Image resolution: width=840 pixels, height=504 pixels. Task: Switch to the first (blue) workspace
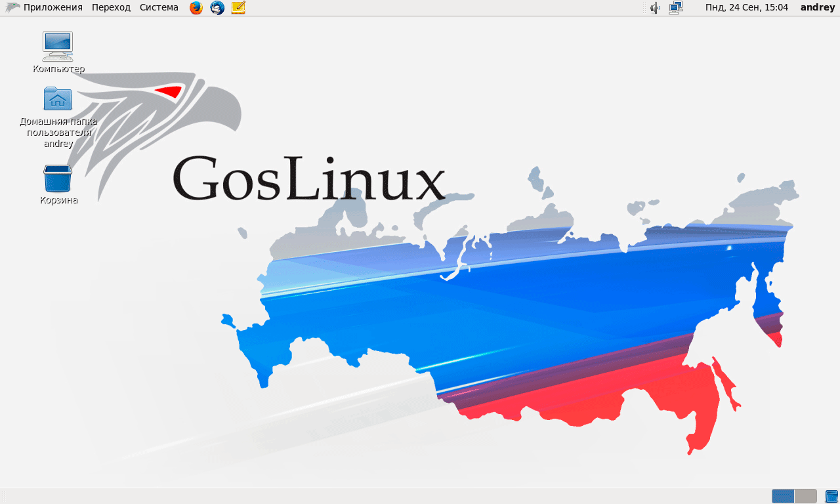tap(783, 496)
